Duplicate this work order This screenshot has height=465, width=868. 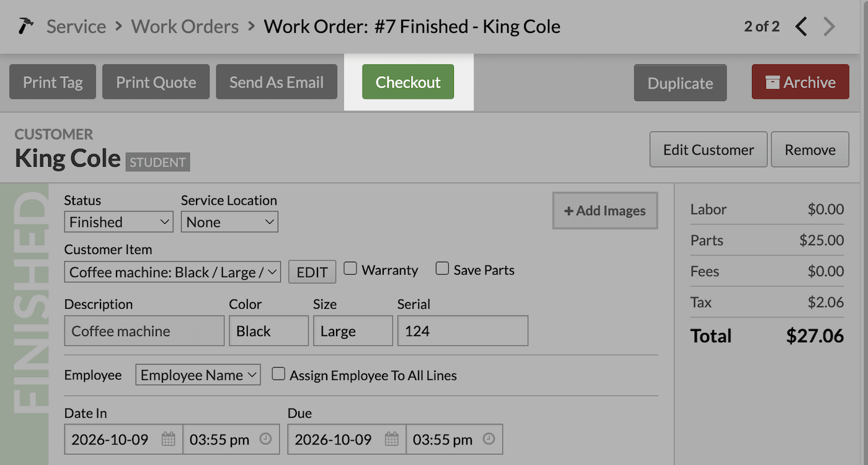(680, 83)
